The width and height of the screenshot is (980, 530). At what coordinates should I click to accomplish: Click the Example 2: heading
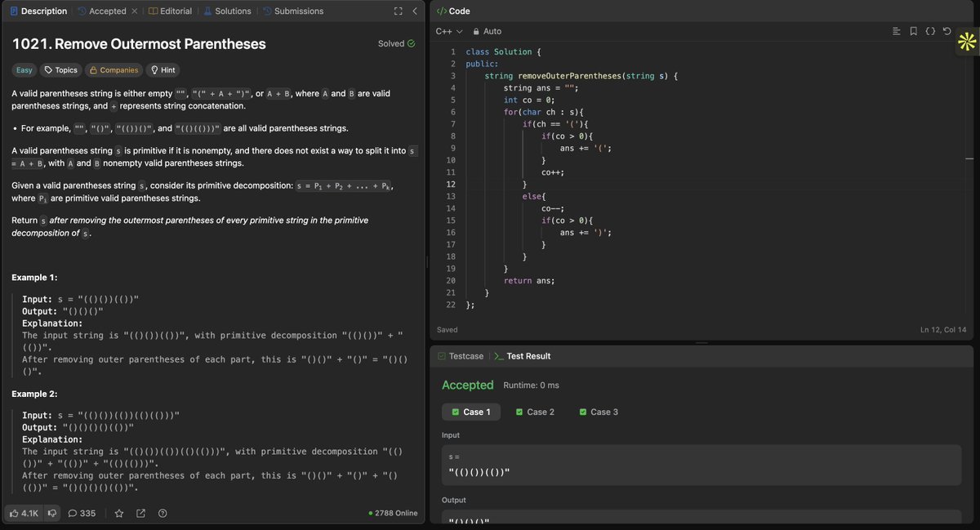(35, 394)
